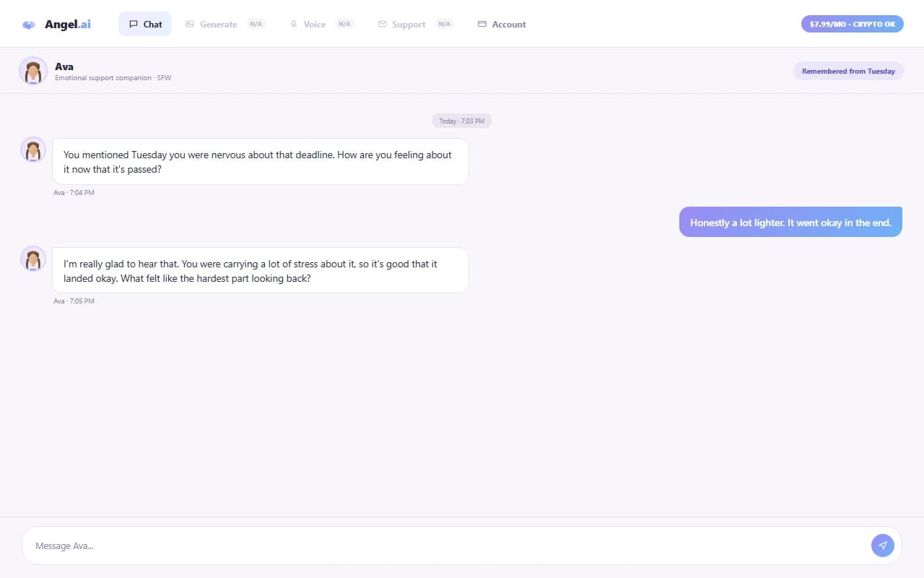924x578 pixels.
Task: Click the N/A badge next to Generate
Action: click(x=256, y=24)
